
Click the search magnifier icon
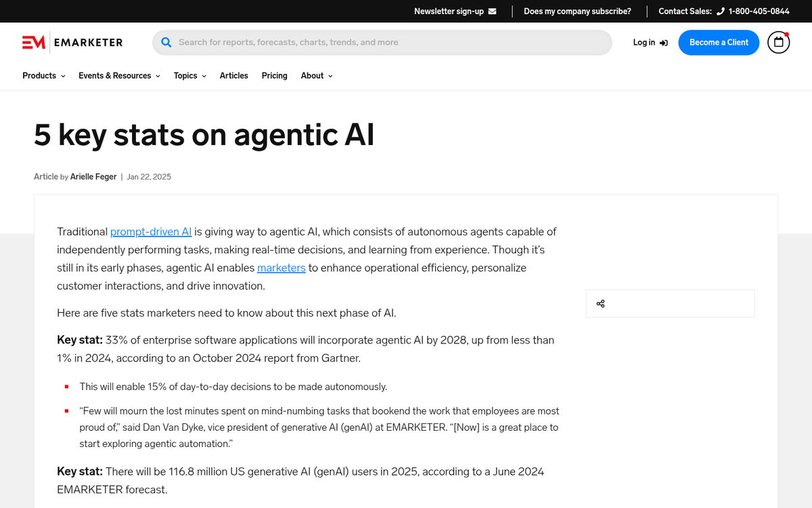coord(166,42)
